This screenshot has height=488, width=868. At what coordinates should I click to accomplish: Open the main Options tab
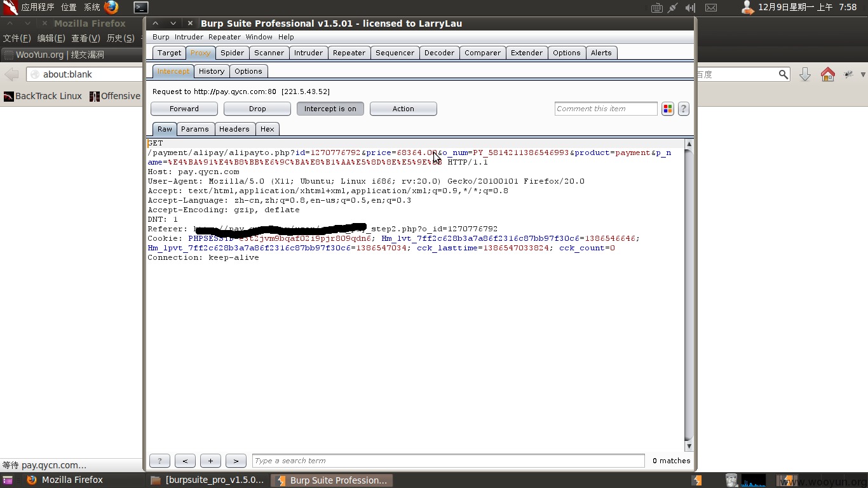tap(566, 53)
